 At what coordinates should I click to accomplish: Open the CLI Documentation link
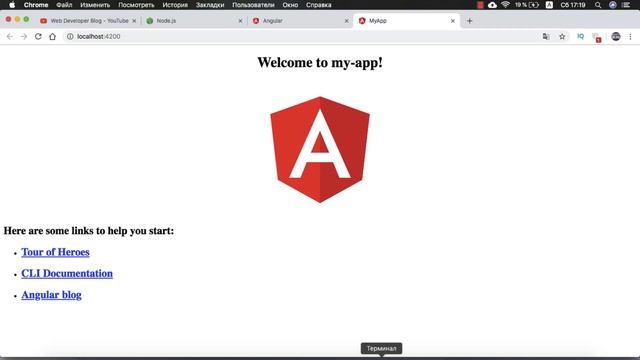pyautogui.click(x=67, y=273)
